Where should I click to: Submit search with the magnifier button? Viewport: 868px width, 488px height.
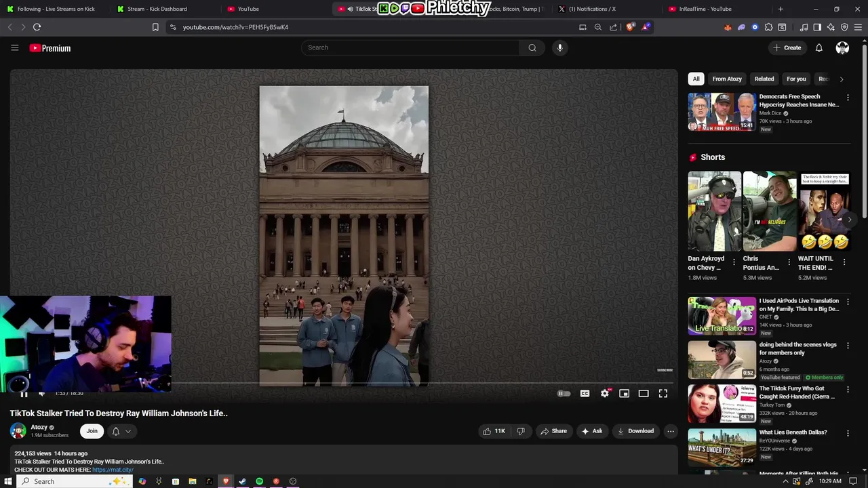click(532, 47)
